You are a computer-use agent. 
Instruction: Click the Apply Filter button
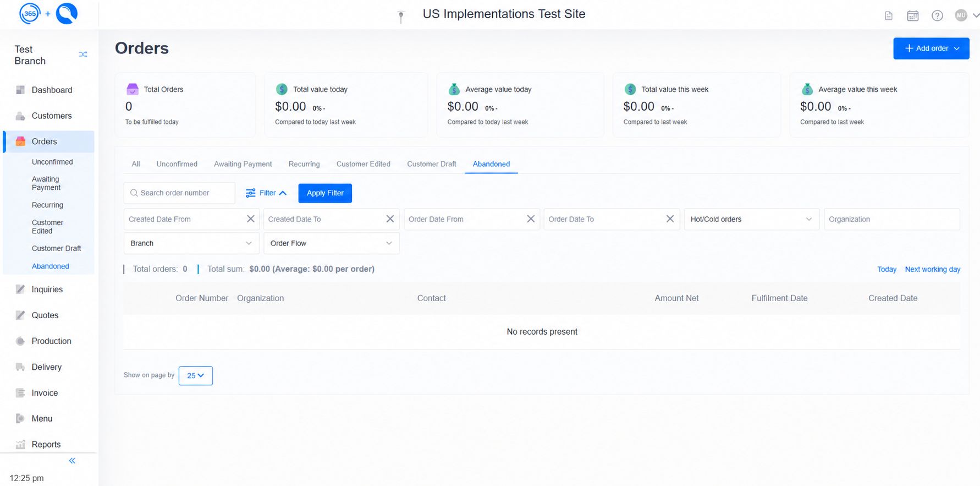coord(325,193)
